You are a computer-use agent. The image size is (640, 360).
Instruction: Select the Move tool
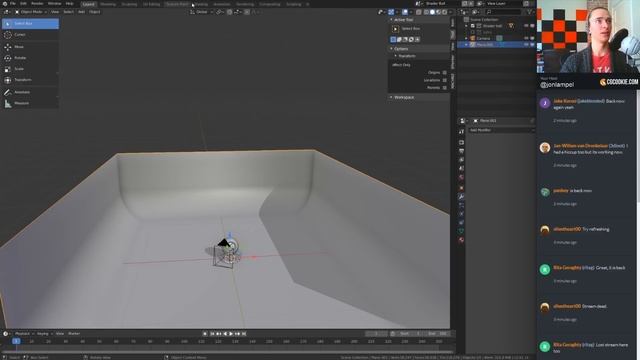tap(30, 47)
